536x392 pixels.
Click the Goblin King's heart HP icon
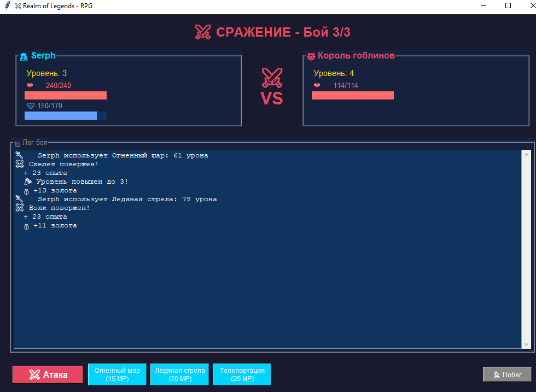317,85
